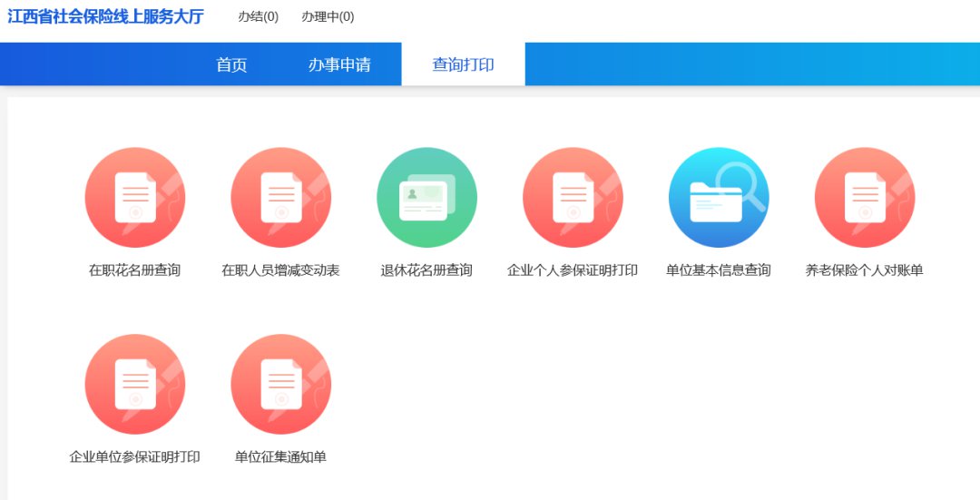980x500 pixels.
Task: Click the 养老保险个人对账单 text label
Action: click(x=864, y=270)
